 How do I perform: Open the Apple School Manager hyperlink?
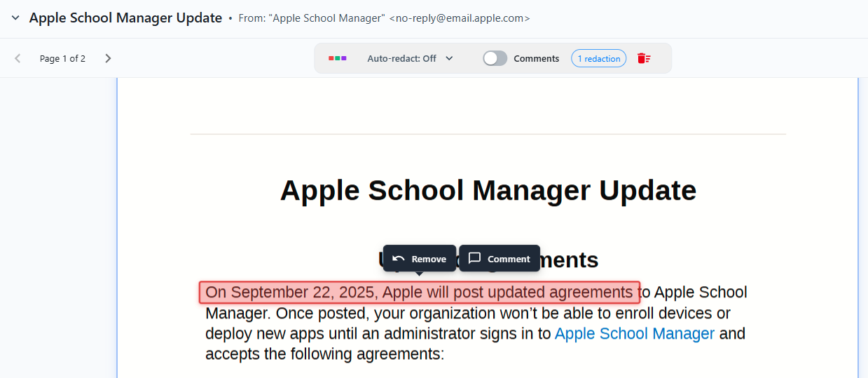[635, 333]
